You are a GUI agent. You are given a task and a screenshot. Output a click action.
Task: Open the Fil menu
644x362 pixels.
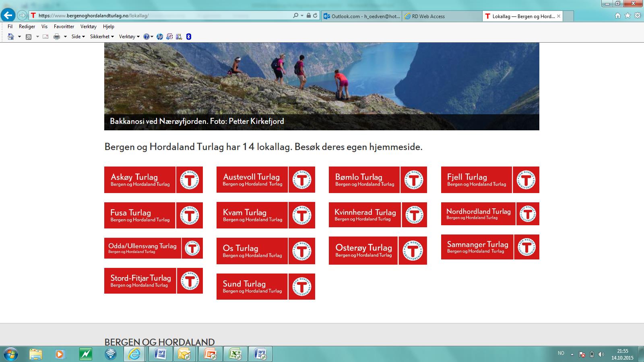tap(10, 27)
